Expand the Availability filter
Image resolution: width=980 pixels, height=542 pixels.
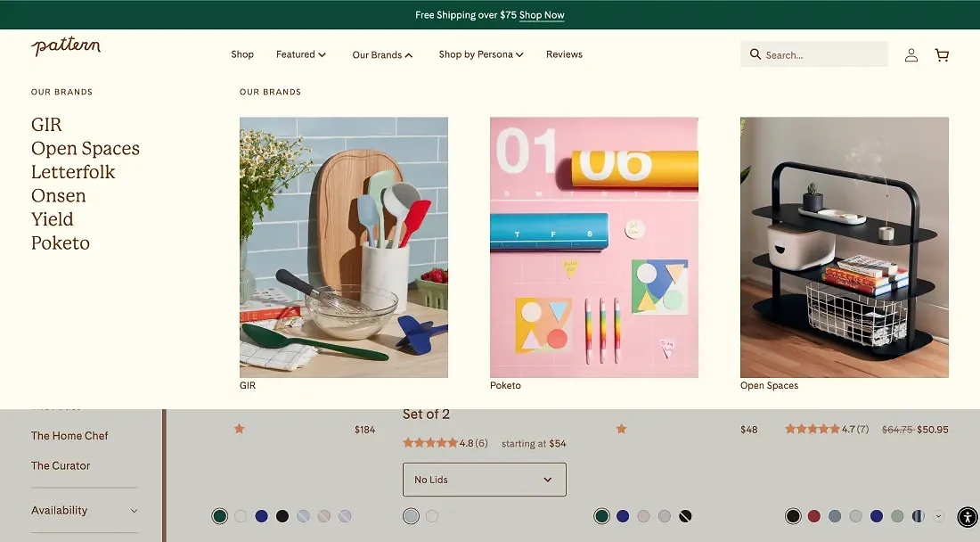tap(85, 510)
